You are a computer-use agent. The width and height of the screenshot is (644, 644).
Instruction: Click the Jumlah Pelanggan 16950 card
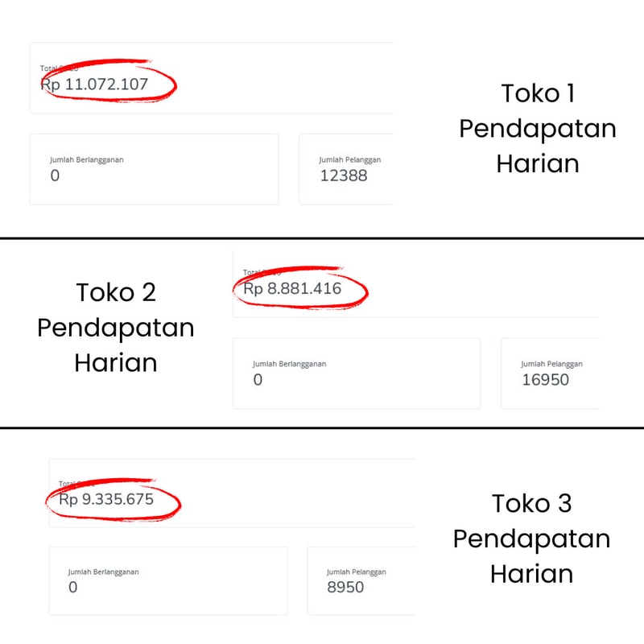pyautogui.click(x=550, y=374)
